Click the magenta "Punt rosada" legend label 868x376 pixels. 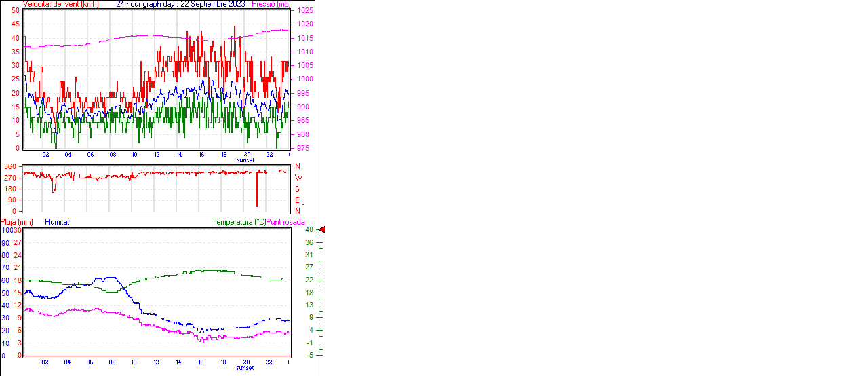(285, 222)
